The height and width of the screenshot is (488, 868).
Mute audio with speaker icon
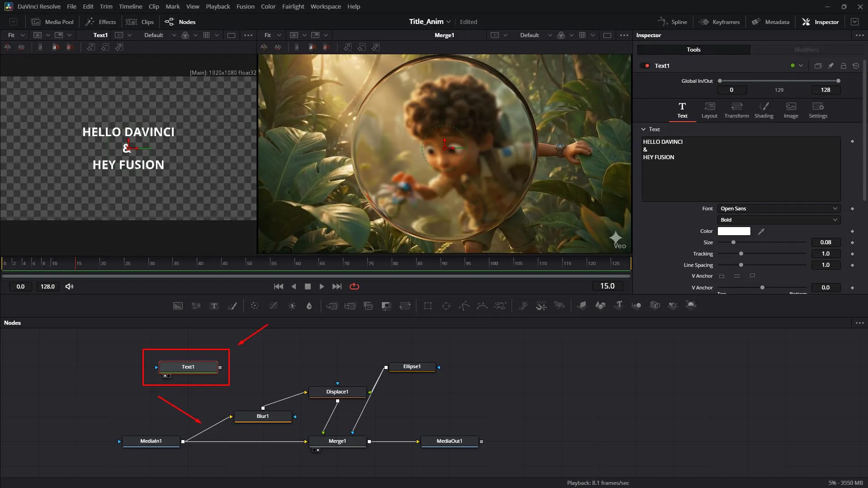click(x=69, y=286)
